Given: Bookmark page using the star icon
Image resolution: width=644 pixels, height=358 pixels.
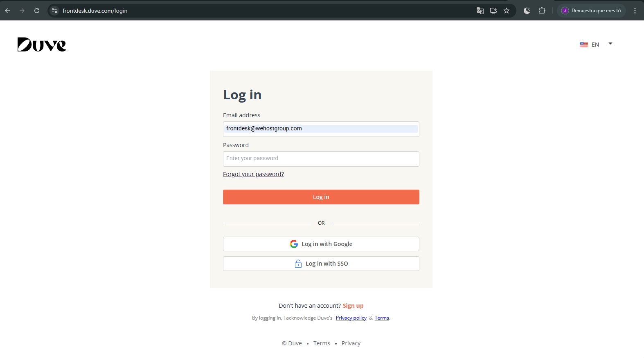Looking at the screenshot, I should [x=507, y=11].
